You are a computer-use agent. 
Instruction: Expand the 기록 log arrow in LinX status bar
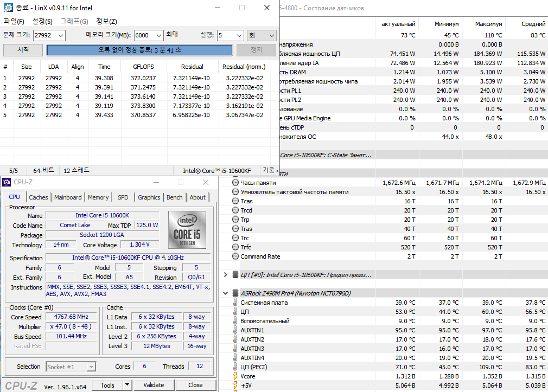pyautogui.click(x=277, y=170)
